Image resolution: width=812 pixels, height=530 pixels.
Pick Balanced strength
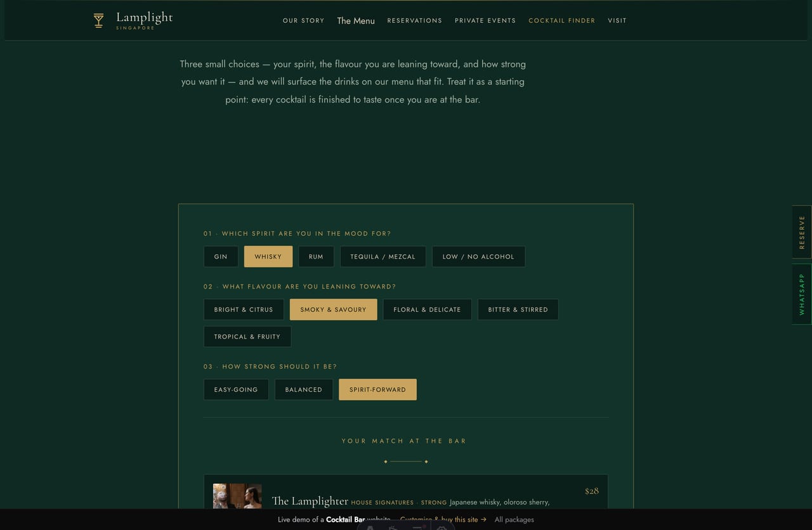304,390
